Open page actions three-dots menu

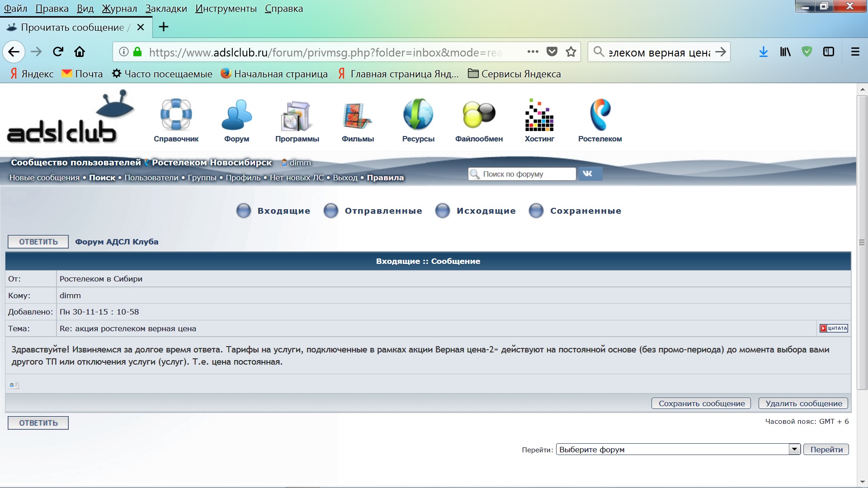click(533, 52)
